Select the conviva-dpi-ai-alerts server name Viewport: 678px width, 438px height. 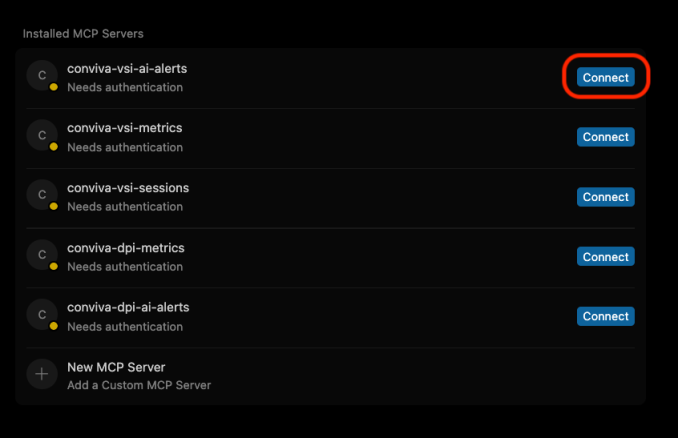point(128,307)
